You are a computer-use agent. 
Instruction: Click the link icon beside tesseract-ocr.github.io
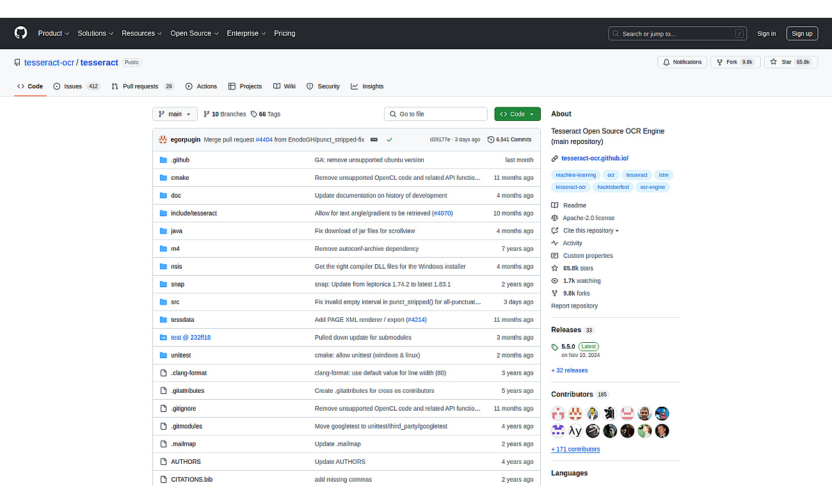click(555, 159)
